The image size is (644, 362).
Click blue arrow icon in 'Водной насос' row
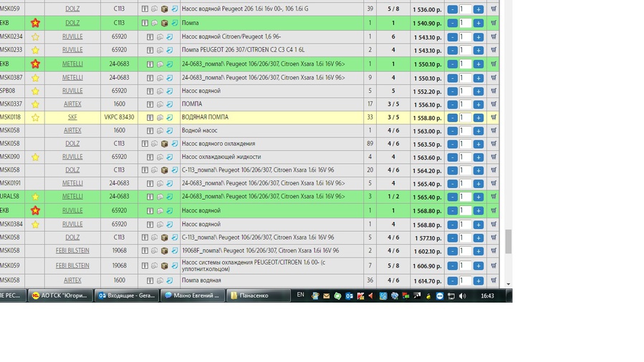170,131
